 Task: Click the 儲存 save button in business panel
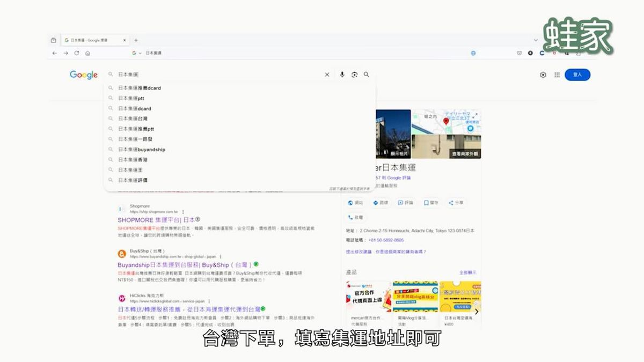[x=431, y=203]
